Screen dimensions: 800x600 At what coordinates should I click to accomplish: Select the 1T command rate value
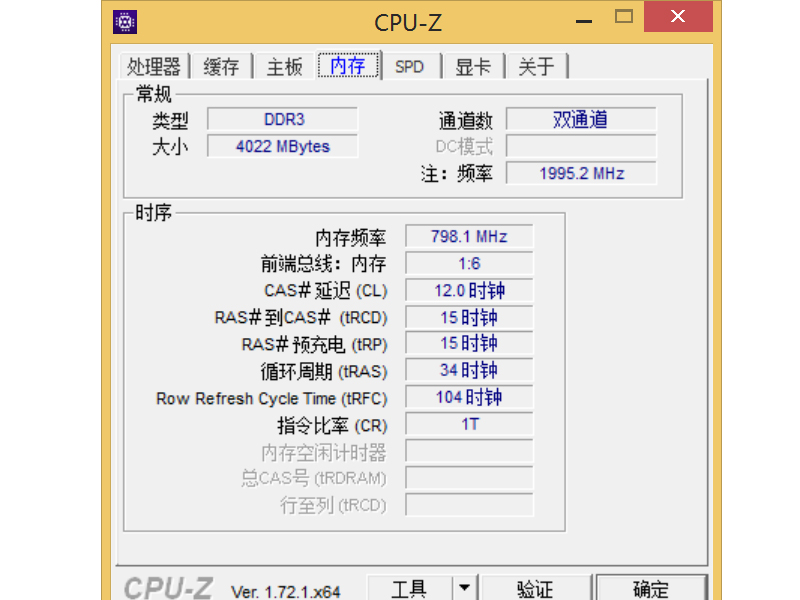tap(469, 424)
